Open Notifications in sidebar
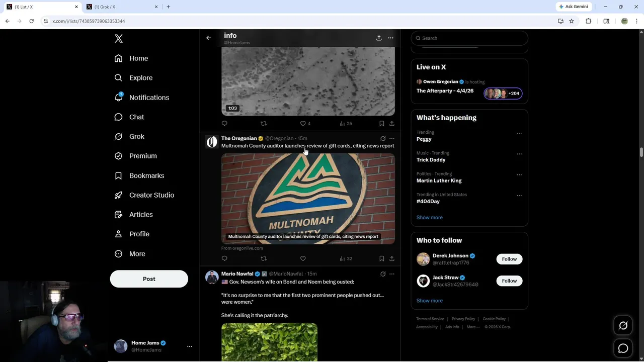The width and height of the screenshot is (644, 362). (x=142, y=98)
